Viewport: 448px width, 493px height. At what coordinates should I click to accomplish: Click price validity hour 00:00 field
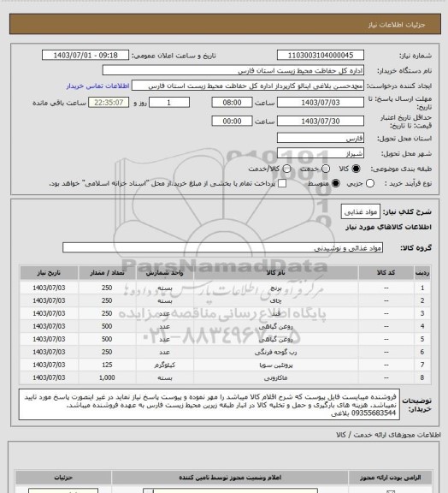[233, 121]
